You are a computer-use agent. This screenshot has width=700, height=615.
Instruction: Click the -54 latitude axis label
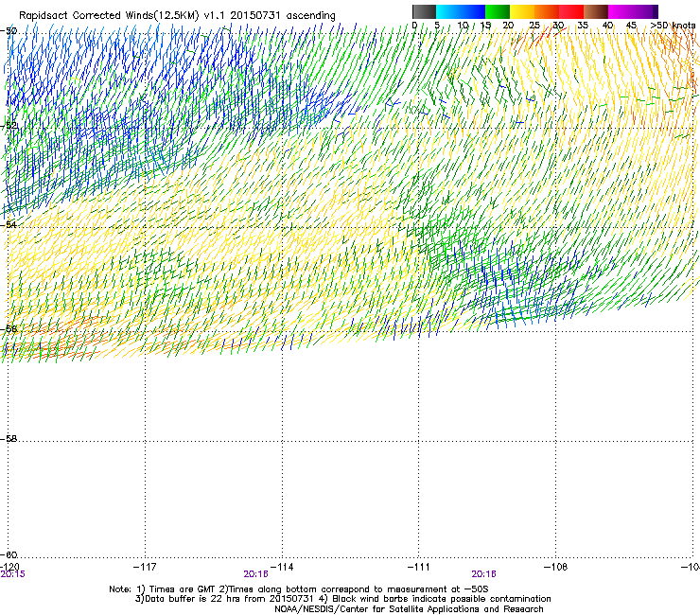9,224
